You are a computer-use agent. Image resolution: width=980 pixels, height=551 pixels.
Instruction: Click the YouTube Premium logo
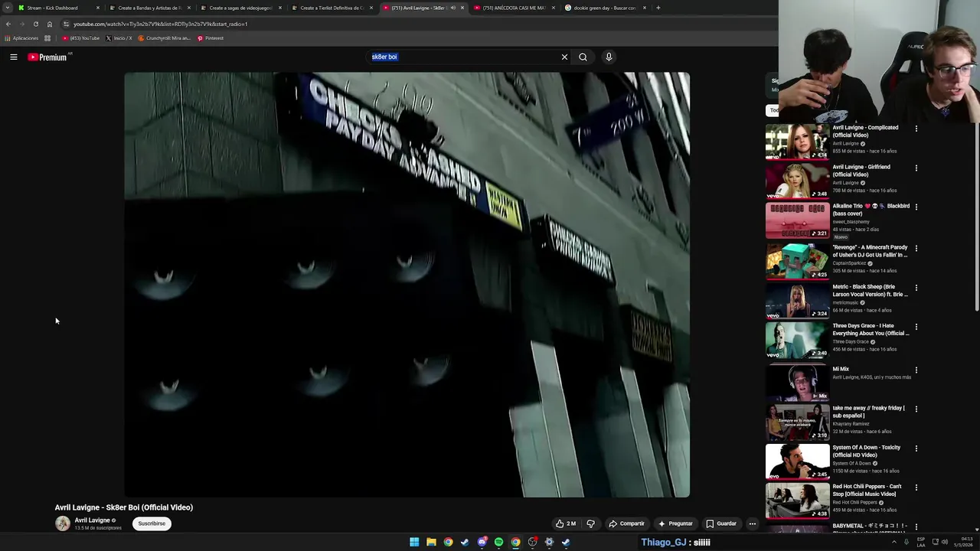tap(48, 57)
